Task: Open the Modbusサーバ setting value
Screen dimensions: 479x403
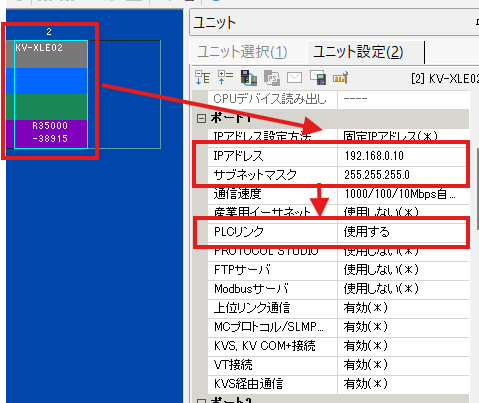Action: [x=381, y=288]
